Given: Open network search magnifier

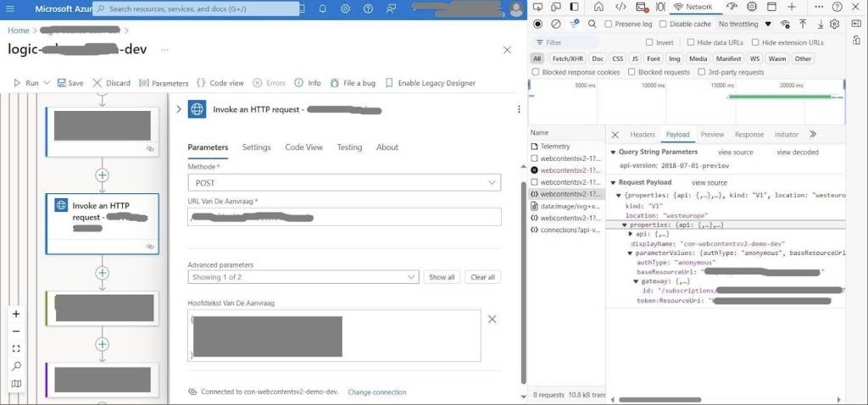Looking at the screenshot, I should click(592, 25).
